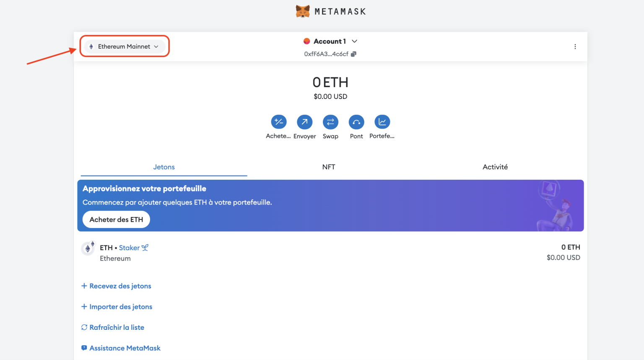Open the Portefeuille portfolio chart icon
The height and width of the screenshot is (360, 644).
382,122
